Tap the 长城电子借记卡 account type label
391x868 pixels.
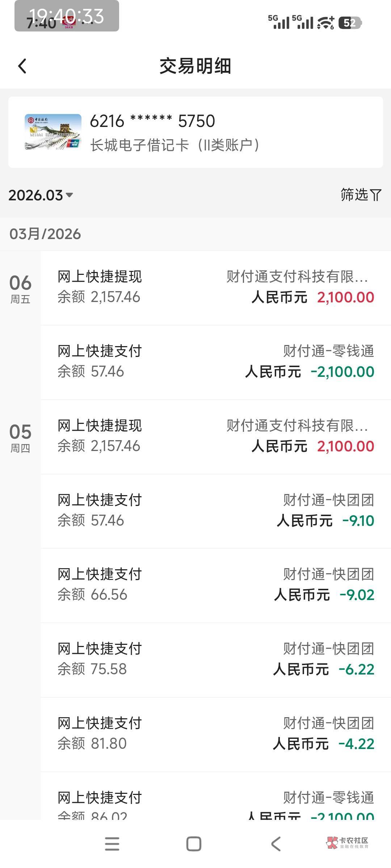(x=175, y=145)
